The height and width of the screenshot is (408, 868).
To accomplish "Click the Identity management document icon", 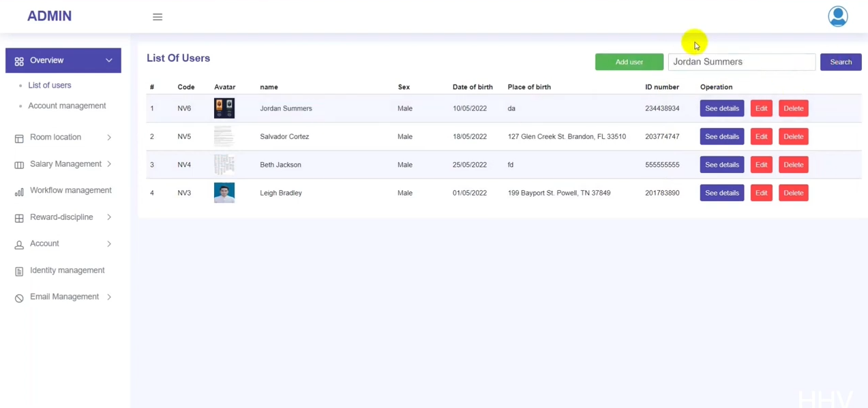I will point(19,271).
